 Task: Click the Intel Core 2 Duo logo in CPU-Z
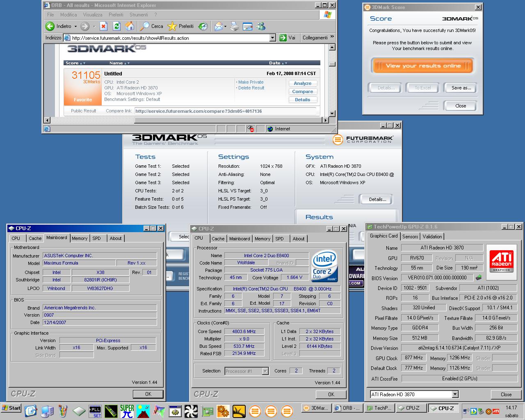324,265
